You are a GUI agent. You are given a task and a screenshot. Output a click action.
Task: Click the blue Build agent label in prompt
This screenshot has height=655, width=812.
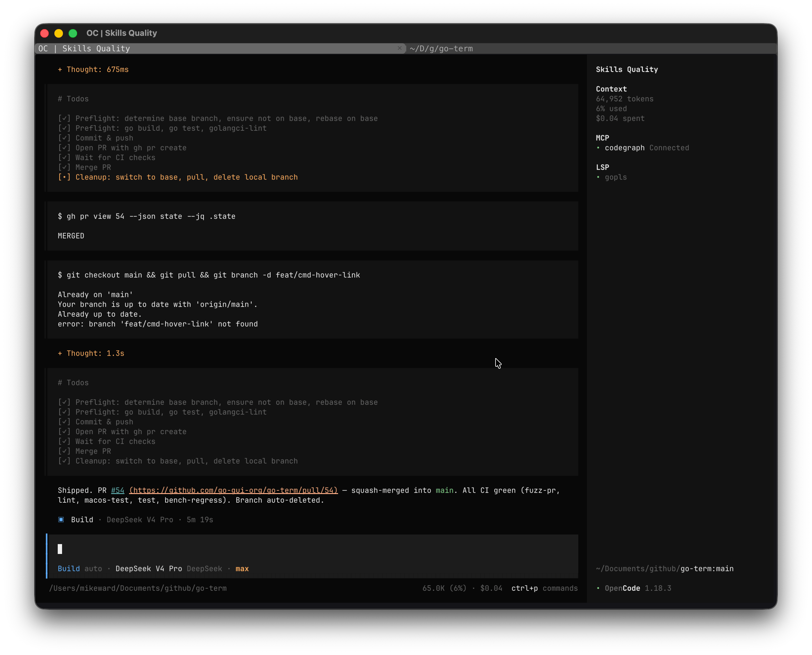point(69,568)
